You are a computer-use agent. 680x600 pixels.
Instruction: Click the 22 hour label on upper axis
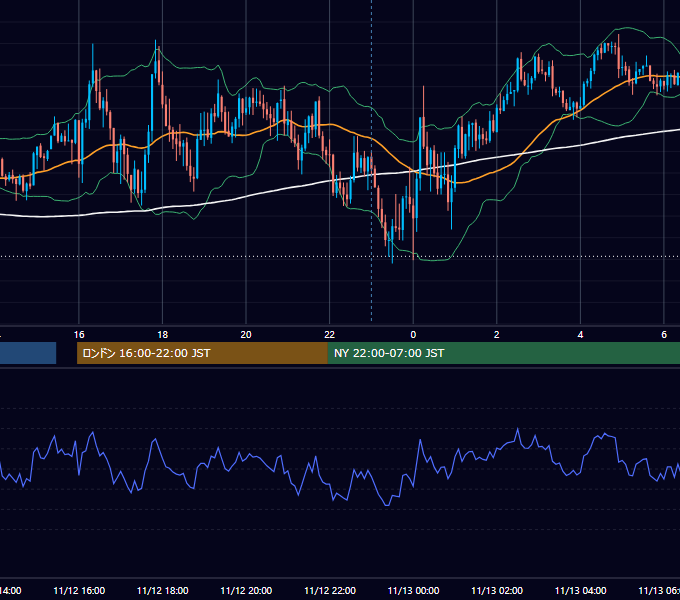(x=330, y=335)
